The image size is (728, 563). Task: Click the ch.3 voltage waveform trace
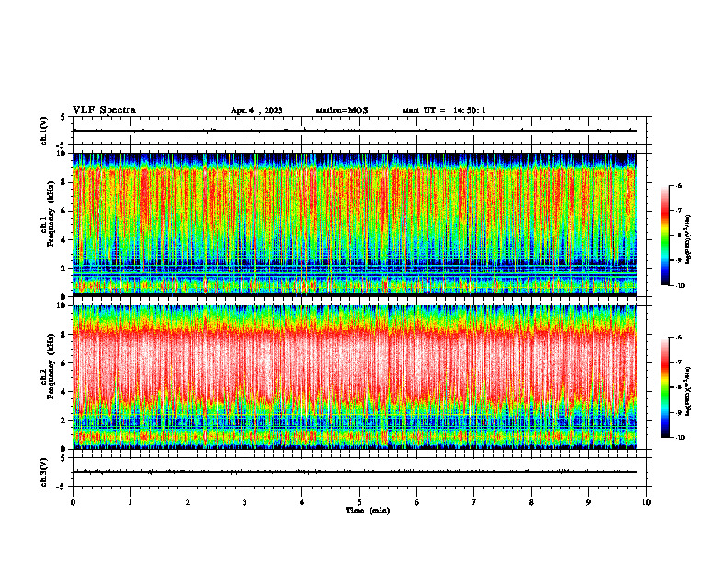pyautogui.click(x=355, y=472)
